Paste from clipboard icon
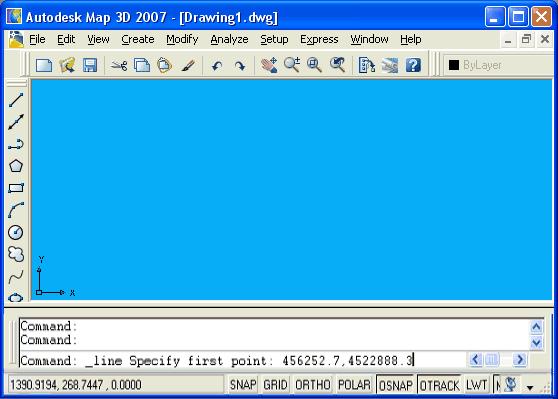 tap(164, 65)
